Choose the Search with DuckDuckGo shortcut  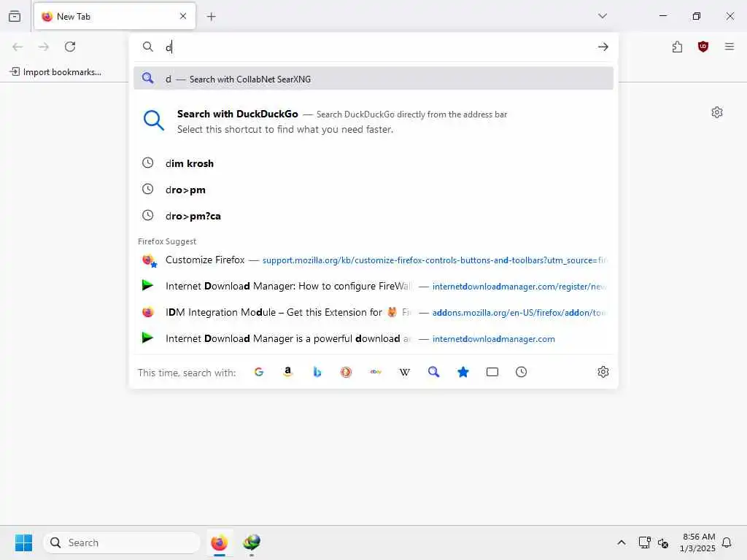(x=373, y=122)
